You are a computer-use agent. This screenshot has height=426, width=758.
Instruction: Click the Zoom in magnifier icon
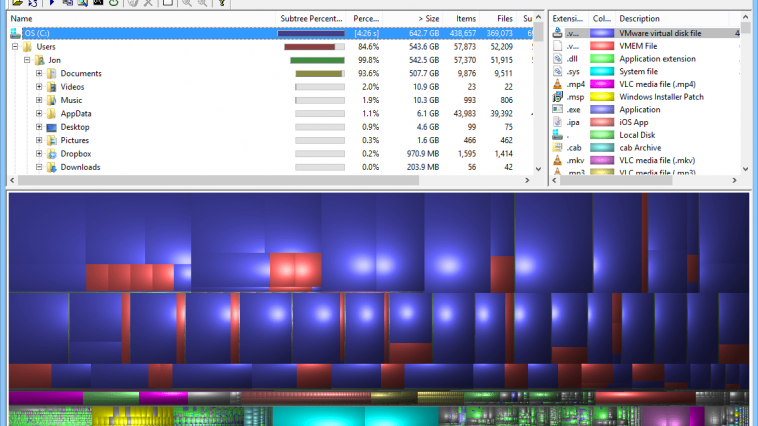coord(186,3)
